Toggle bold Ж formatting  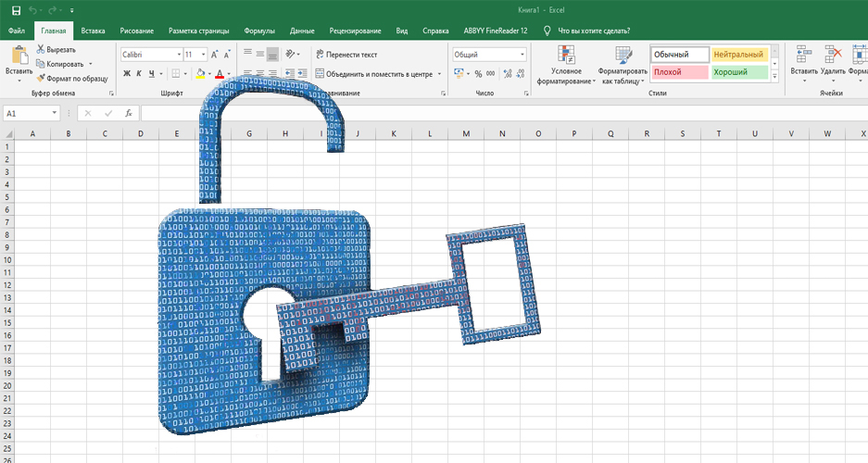(127, 73)
